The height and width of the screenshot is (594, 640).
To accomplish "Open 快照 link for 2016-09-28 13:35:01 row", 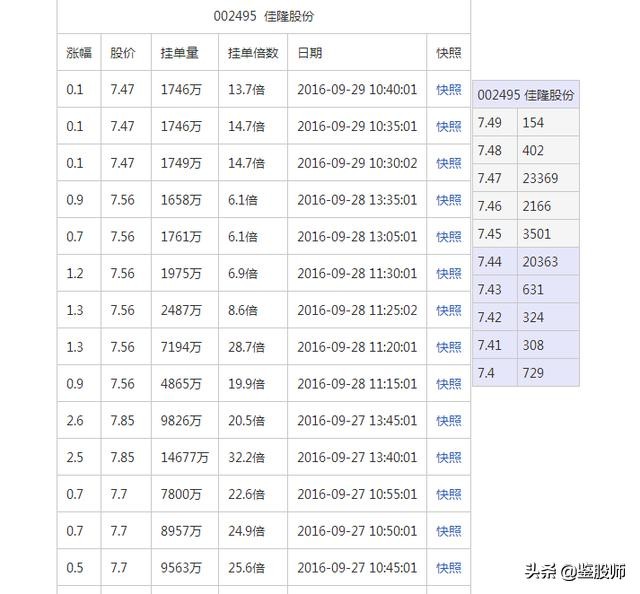I will click(x=449, y=200).
